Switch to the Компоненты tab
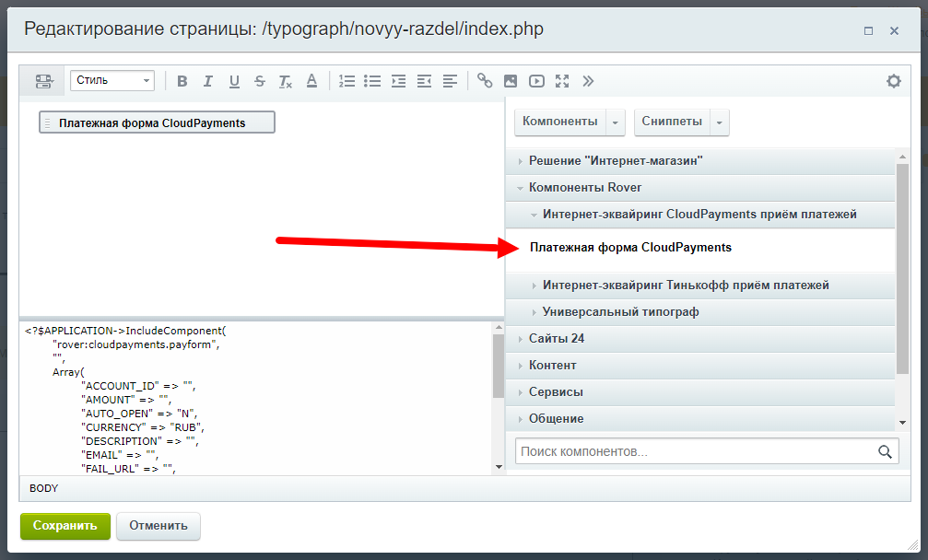This screenshot has height=560, width=928. 560,122
